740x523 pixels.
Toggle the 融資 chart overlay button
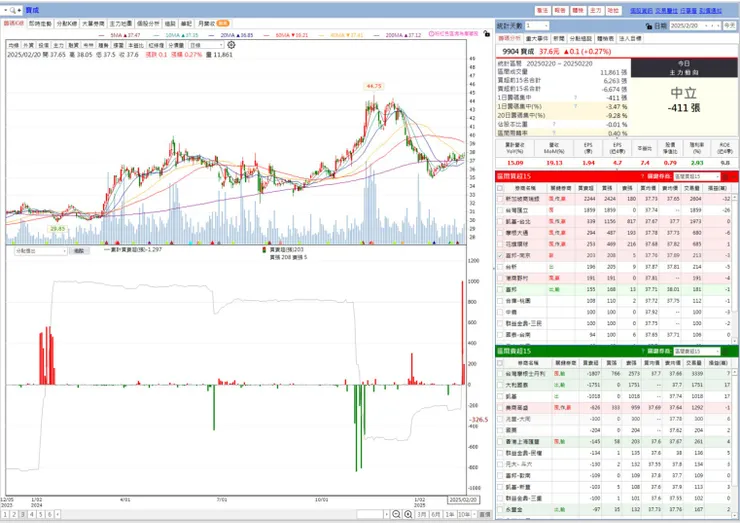pos(73,45)
